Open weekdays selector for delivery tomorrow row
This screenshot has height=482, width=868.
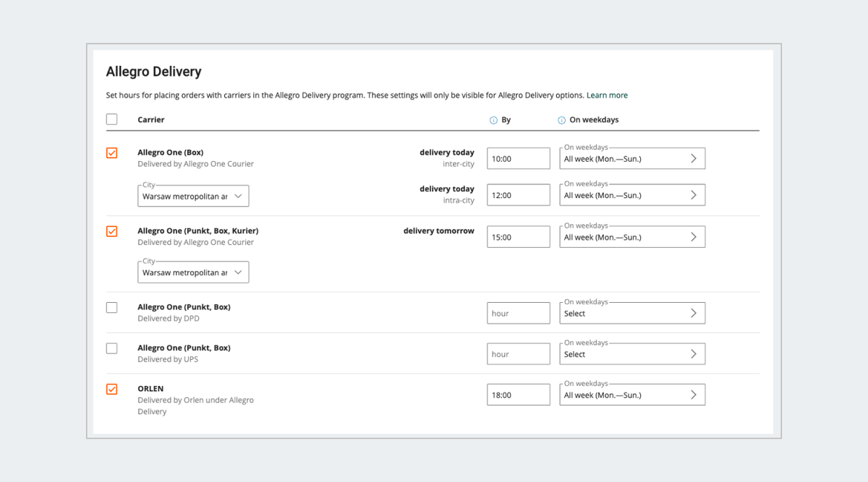click(x=632, y=237)
